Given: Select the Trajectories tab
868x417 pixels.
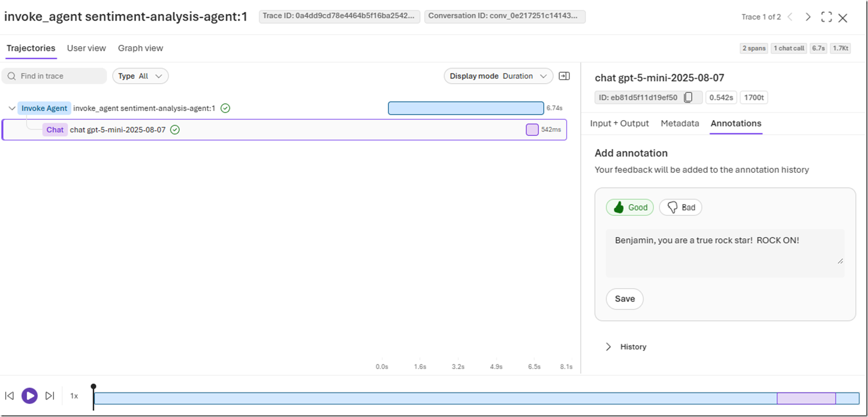Looking at the screenshot, I should pyautogui.click(x=31, y=48).
